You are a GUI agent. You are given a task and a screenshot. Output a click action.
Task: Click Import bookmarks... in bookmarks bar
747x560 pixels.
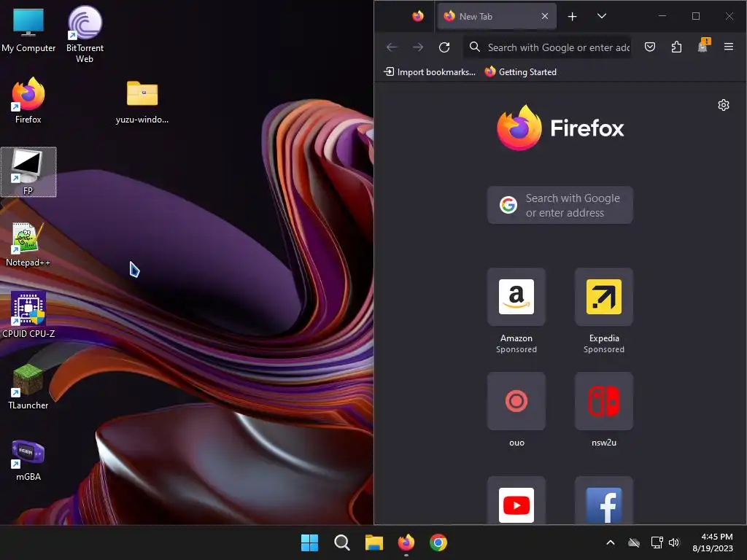click(x=430, y=72)
